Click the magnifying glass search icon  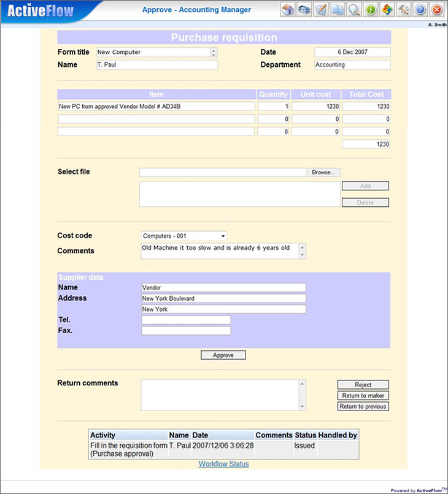click(x=354, y=10)
